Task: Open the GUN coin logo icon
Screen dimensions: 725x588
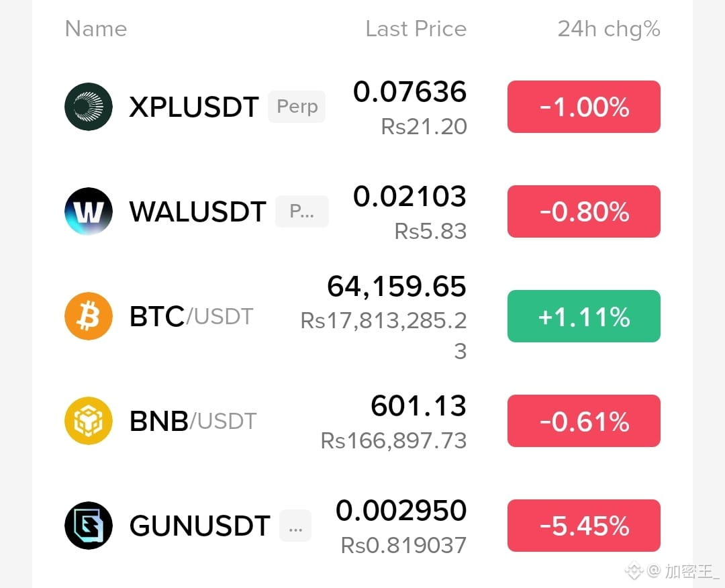Action: tap(89, 526)
